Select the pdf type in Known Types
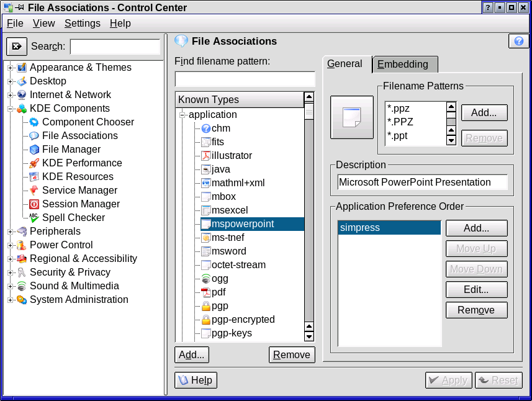 coord(219,292)
